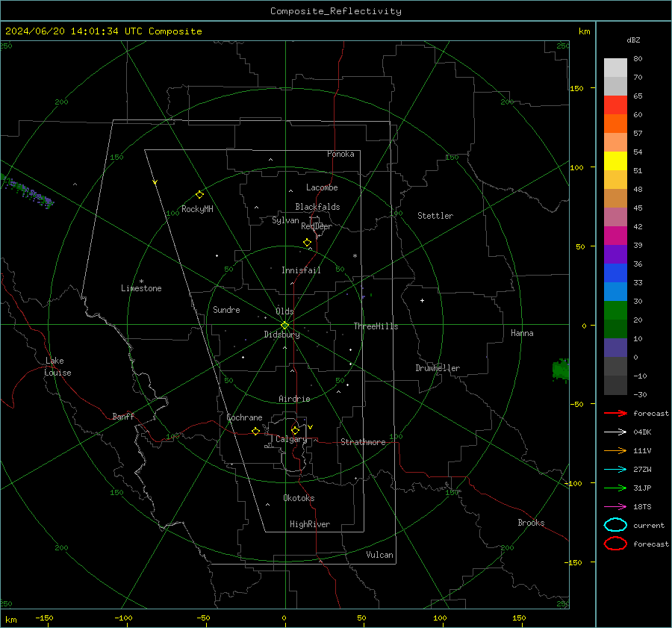672x628 pixels.
Task: Click the yellow arrow marker east of Calgary
Action: tap(311, 427)
